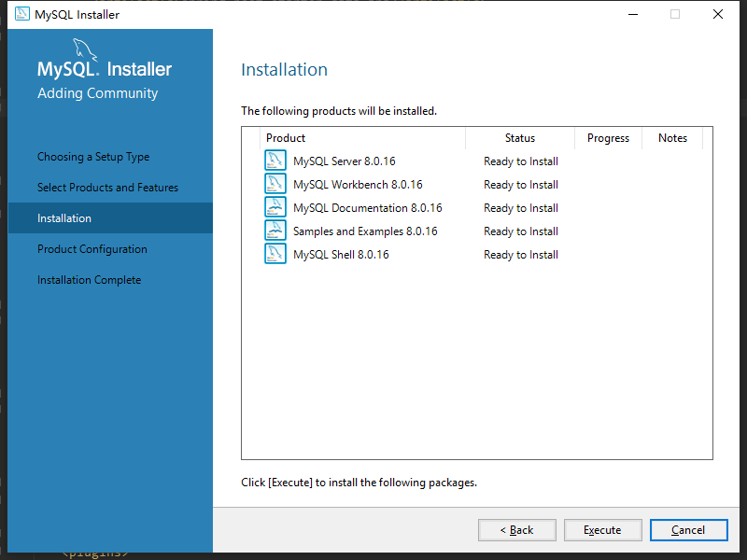Click Ready to Install status for MySQL Documentation

click(521, 208)
